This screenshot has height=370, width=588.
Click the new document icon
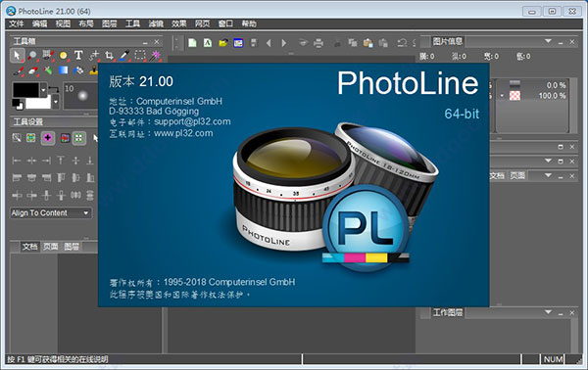point(192,43)
